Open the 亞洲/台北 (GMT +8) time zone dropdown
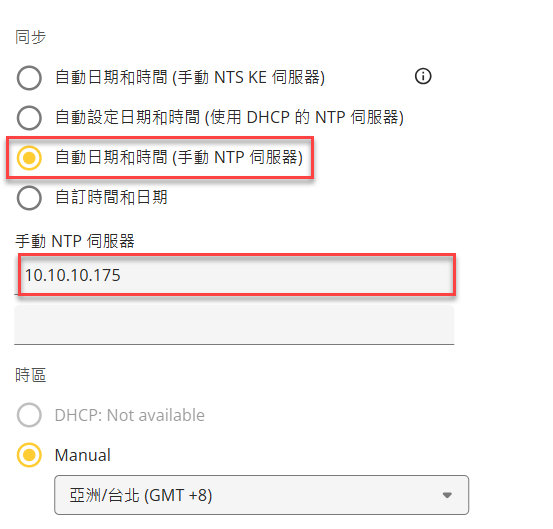 pos(261,495)
